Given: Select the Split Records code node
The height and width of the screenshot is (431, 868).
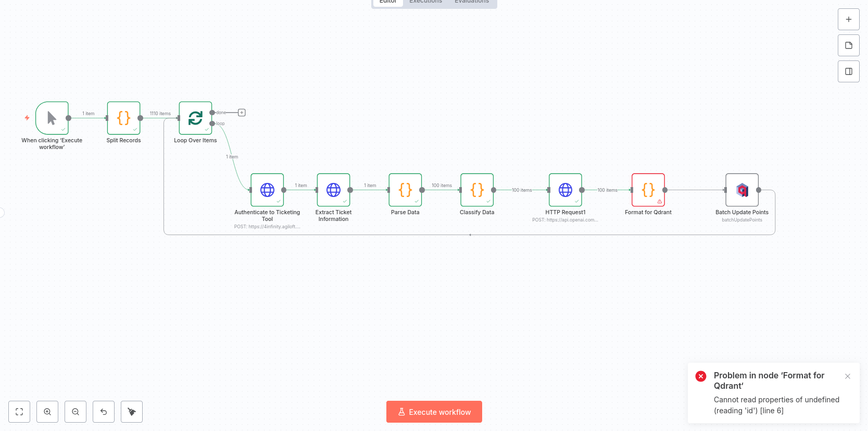Looking at the screenshot, I should click(123, 118).
